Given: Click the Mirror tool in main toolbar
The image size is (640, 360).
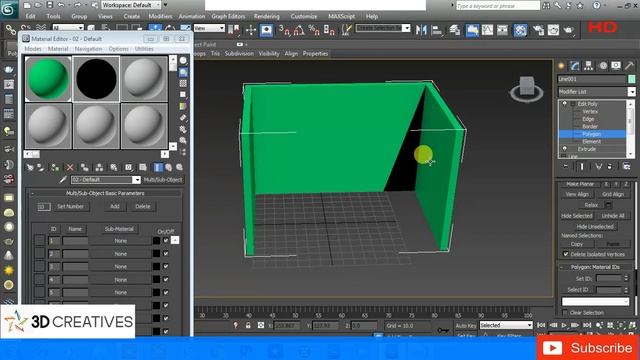Looking at the screenshot, I should (x=421, y=30).
